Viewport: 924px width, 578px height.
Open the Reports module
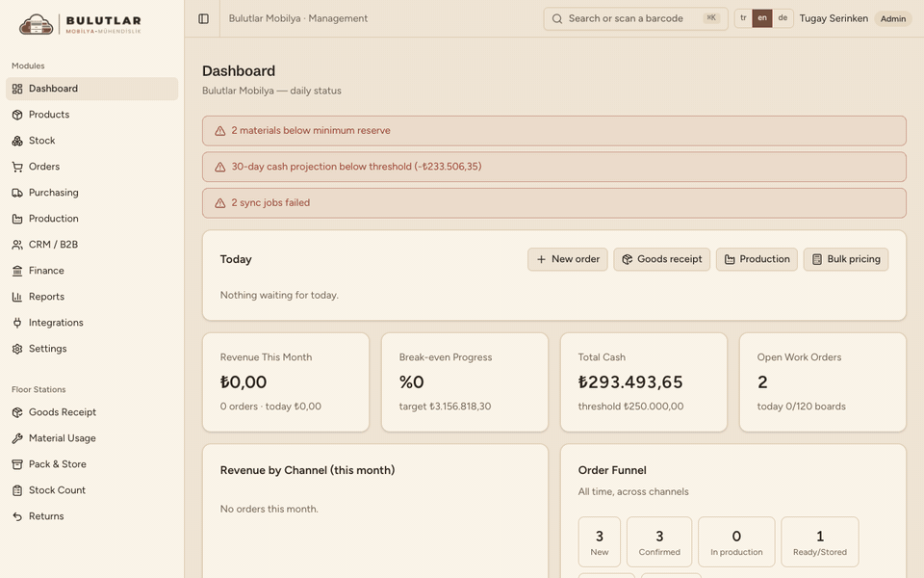click(x=92, y=297)
